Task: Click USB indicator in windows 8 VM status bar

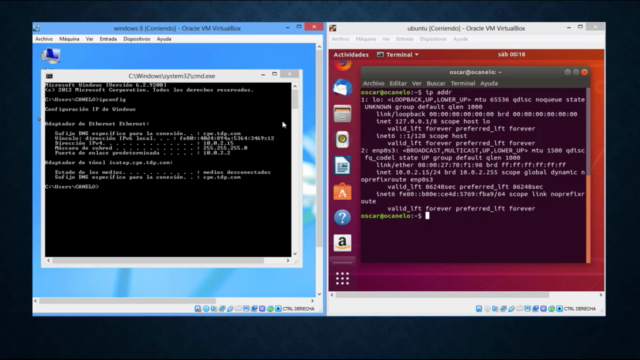Action: [230, 309]
